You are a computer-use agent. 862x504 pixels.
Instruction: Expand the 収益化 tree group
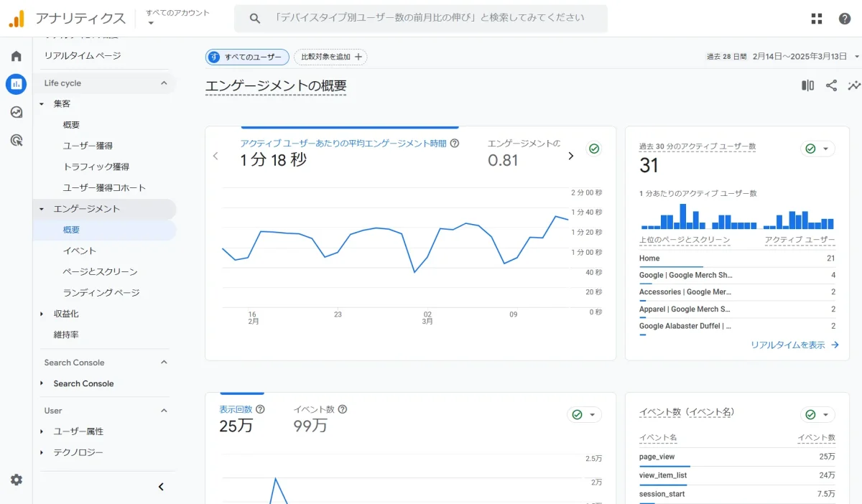[42, 314]
